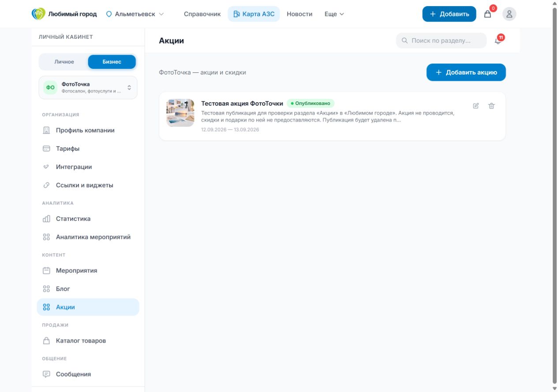Delete the Тестовая акция ФотоТочки entry

pos(491,106)
